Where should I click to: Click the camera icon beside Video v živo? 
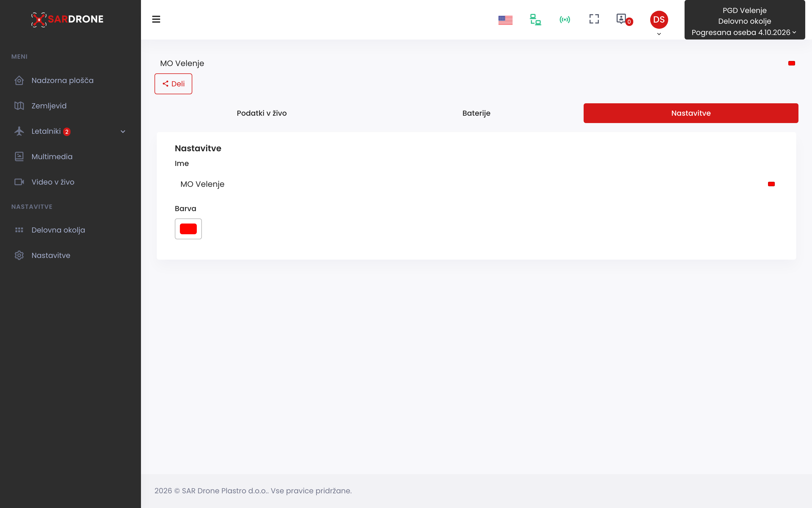pos(19,182)
